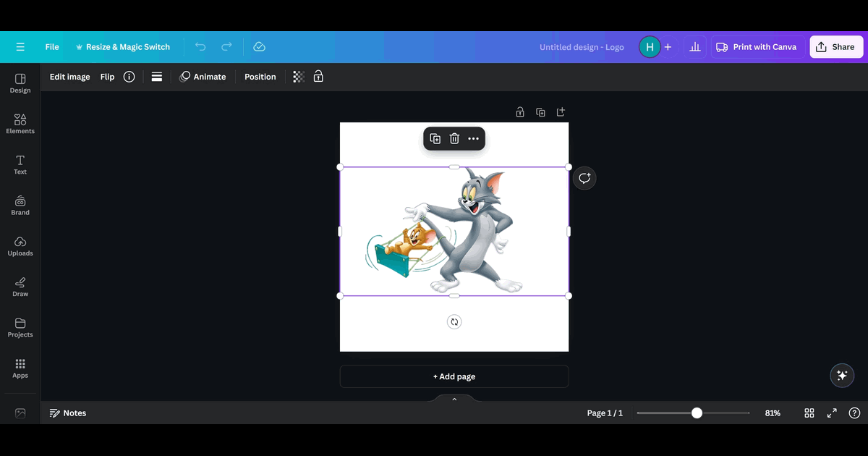Image resolution: width=868 pixels, height=456 pixels.
Task: Click the zoom slider handle
Action: pyautogui.click(x=697, y=413)
